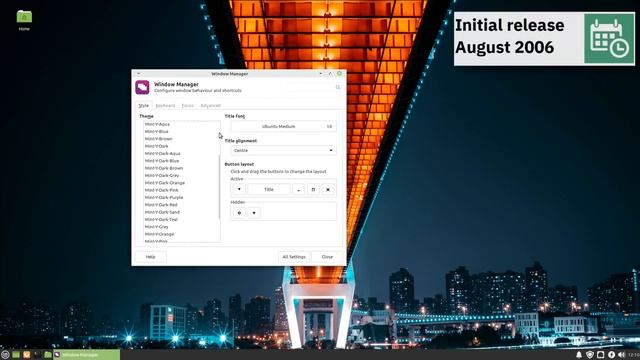
Task: Open the file manager panel launcher
Action: tap(48, 355)
